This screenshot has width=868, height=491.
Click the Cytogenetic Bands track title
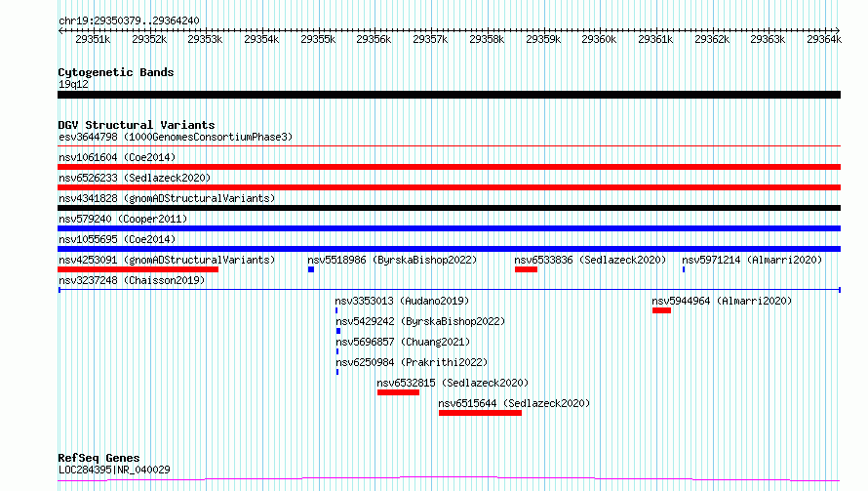click(x=116, y=72)
